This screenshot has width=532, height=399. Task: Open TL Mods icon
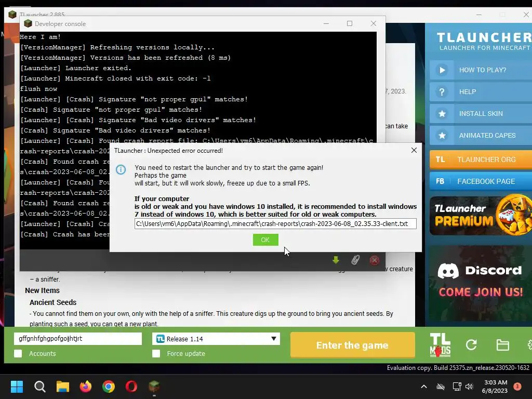(440, 345)
